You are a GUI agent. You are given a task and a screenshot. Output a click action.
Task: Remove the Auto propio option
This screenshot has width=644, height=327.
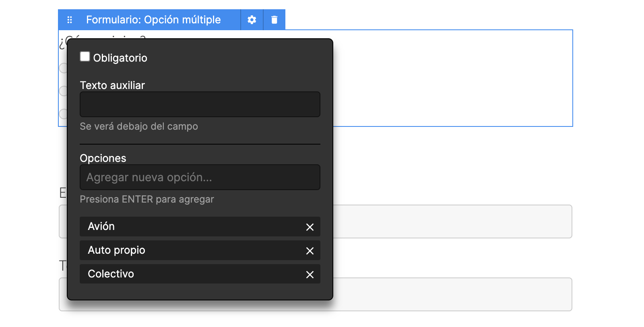tap(310, 251)
